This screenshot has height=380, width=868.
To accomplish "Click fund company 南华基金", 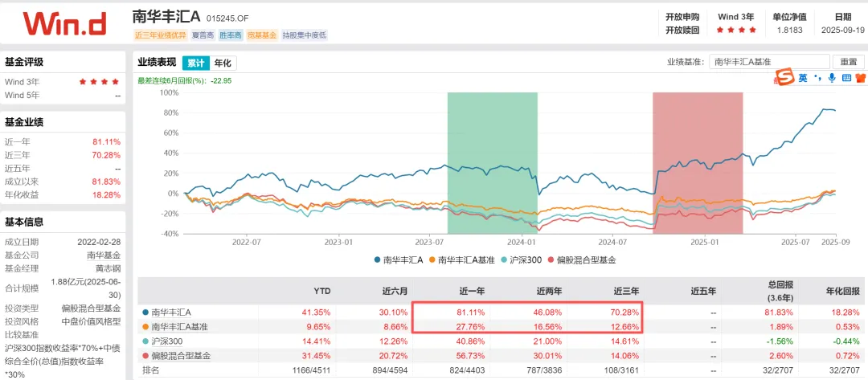I will click(104, 255).
